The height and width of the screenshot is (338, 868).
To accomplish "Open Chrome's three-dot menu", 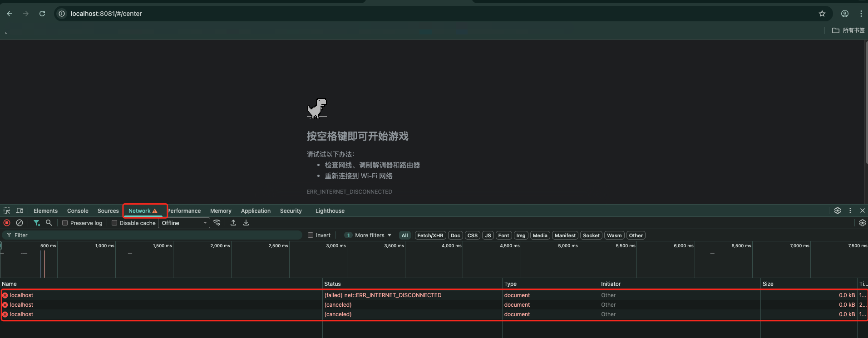I will (861, 14).
